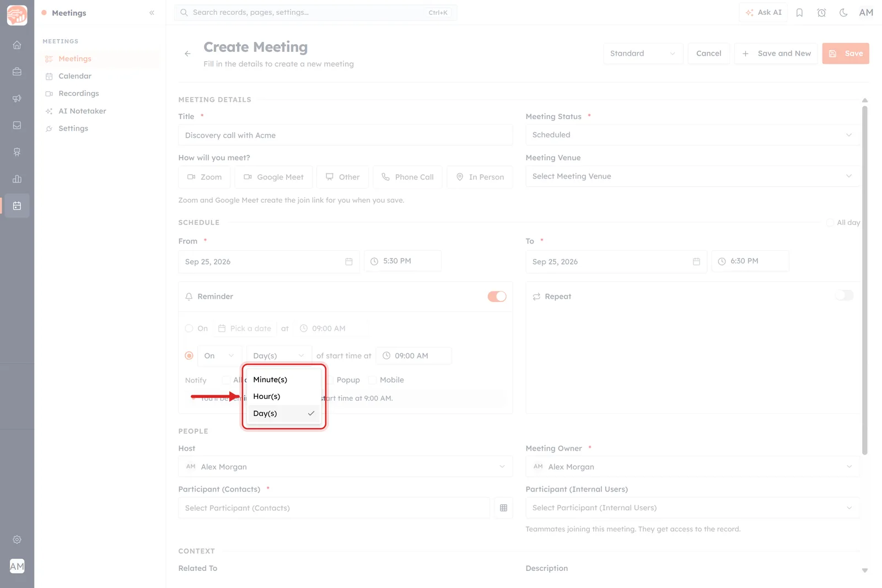The image size is (882, 588).
Task: Select Calendar in the sidebar
Action: (x=75, y=76)
